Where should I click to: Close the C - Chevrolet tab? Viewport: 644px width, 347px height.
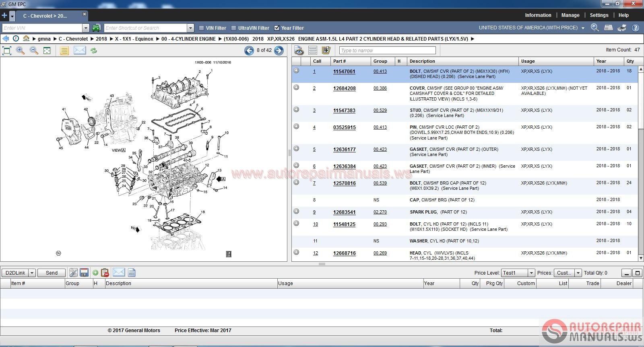tap(84, 14)
